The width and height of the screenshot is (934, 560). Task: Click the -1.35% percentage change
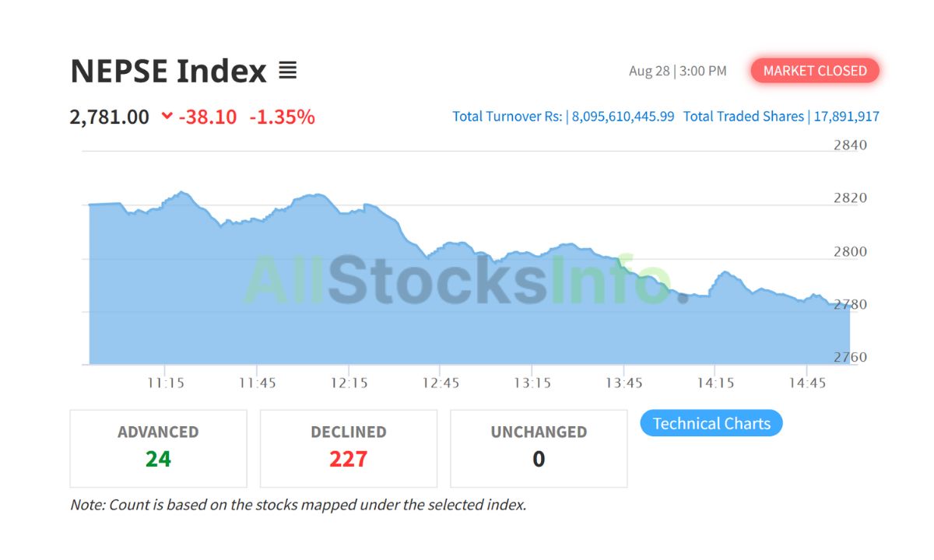283,116
